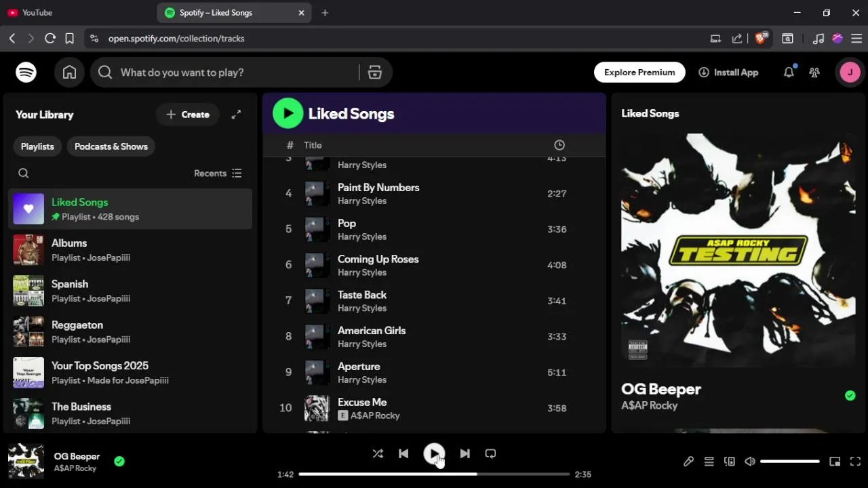Open the Albums playlist
Screen dimensions: 868x488
(130, 250)
